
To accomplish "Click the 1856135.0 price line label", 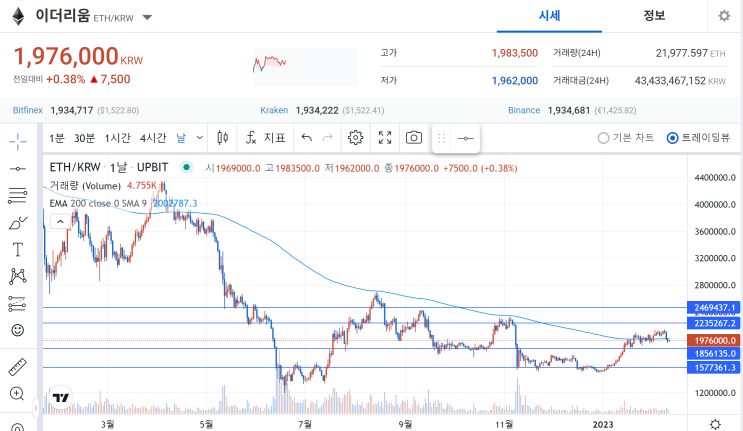I will tap(714, 354).
